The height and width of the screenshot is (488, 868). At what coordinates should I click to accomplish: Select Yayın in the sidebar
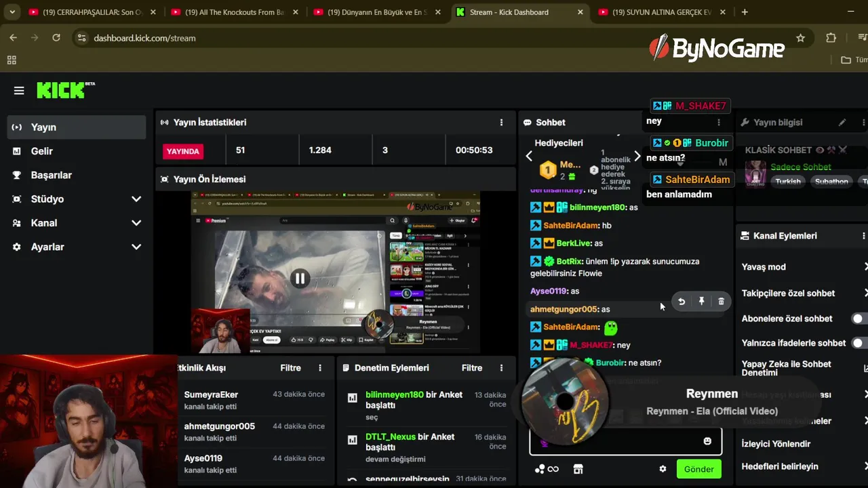[x=77, y=127]
